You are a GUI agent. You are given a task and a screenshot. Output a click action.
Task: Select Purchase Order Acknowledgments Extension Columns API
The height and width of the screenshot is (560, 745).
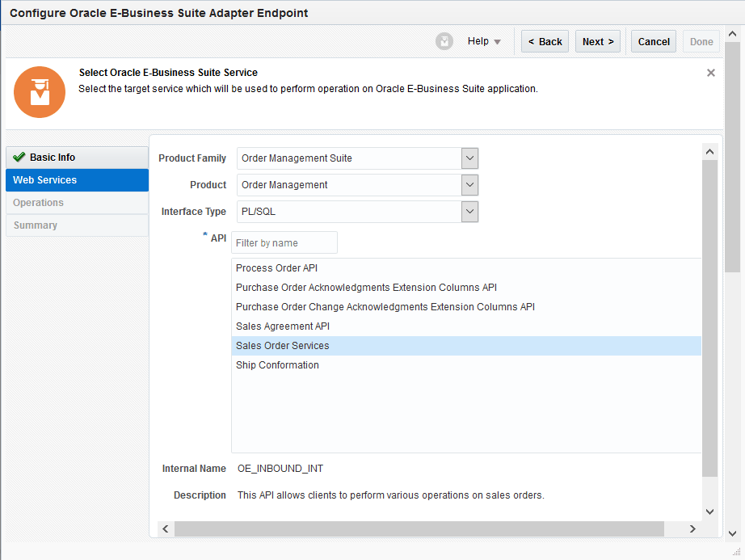click(x=466, y=288)
